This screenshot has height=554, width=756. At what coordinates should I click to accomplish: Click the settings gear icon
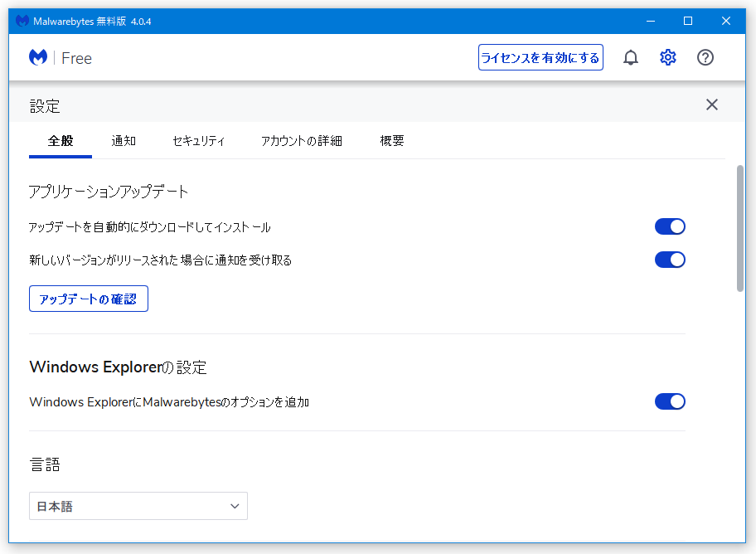point(668,57)
